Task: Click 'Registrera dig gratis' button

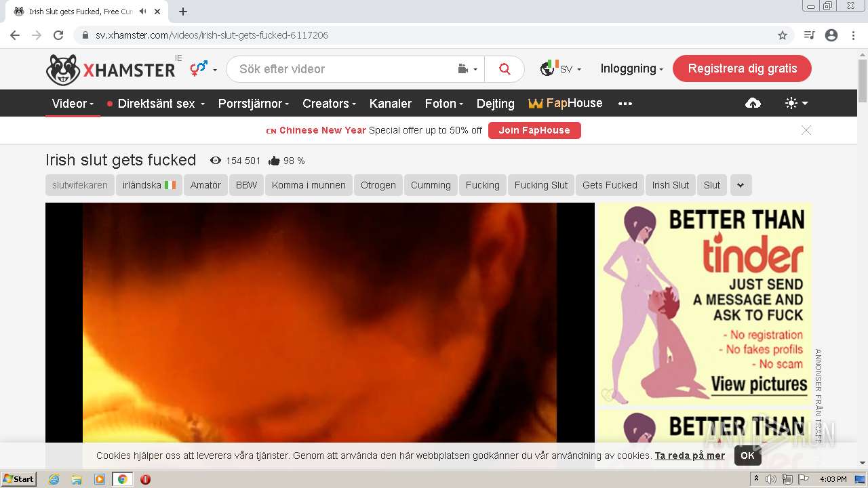Action: pyautogui.click(x=742, y=68)
